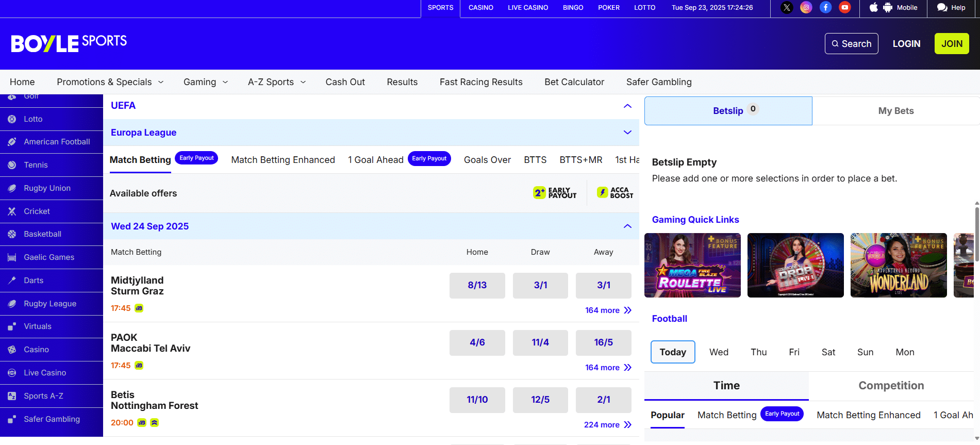Click the Sports A-Z sidebar icon
The width and height of the screenshot is (980, 445).
12,396
